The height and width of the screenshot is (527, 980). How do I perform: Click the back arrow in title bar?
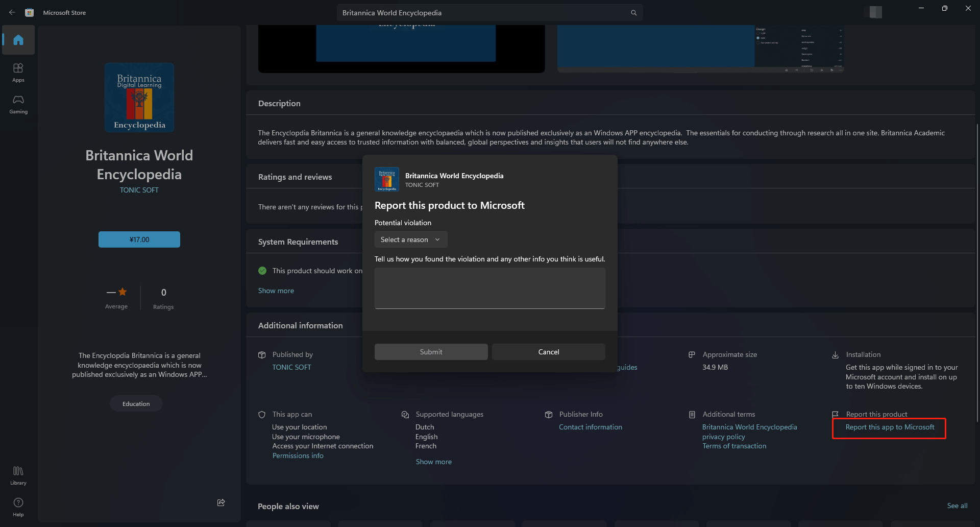tap(12, 12)
